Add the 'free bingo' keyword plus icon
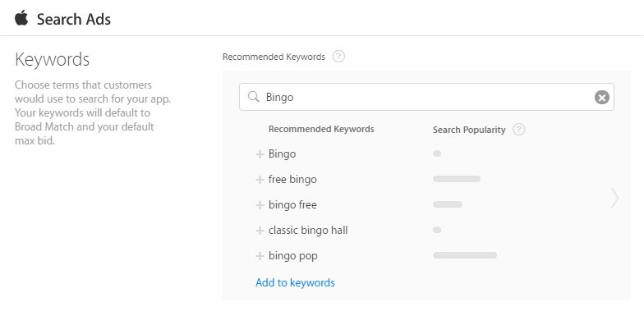Viewport: 644px width, 316px height. (x=260, y=180)
